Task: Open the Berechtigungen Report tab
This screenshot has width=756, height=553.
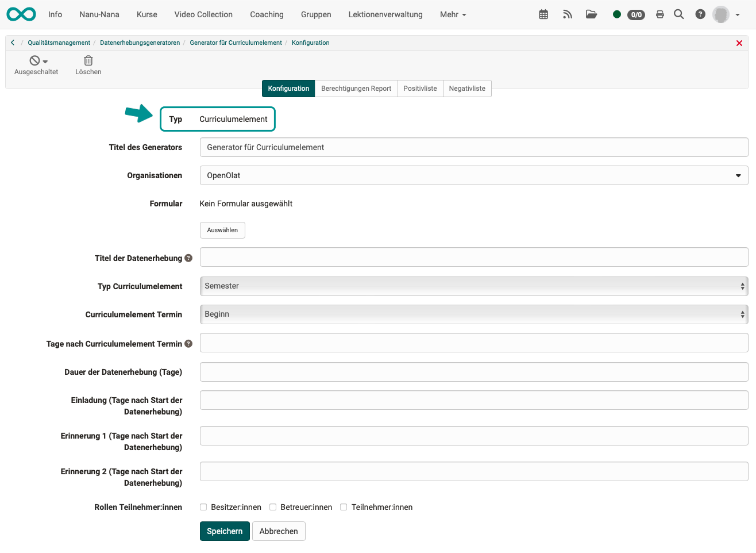Action: click(356, 89)
